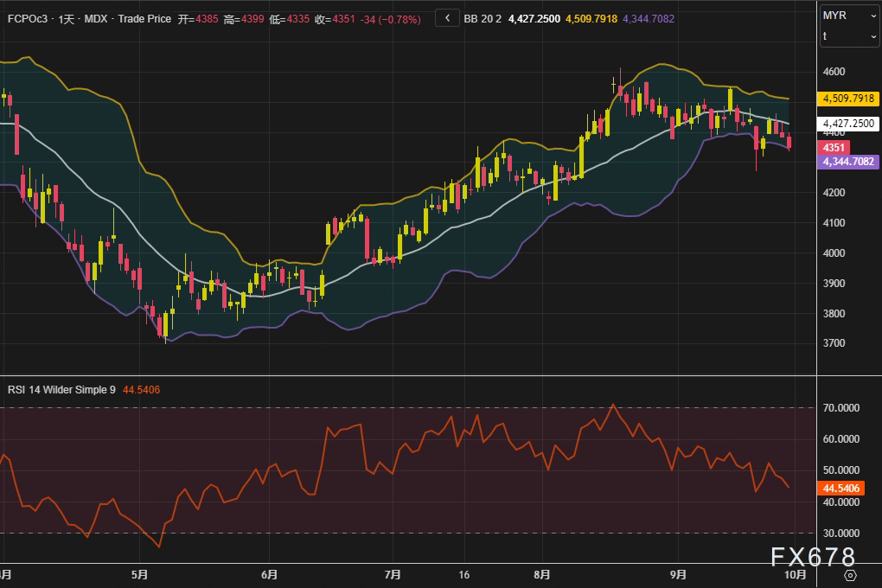
Task: Click the last red candlestick on the chart
Action: (x=789, y=141)
